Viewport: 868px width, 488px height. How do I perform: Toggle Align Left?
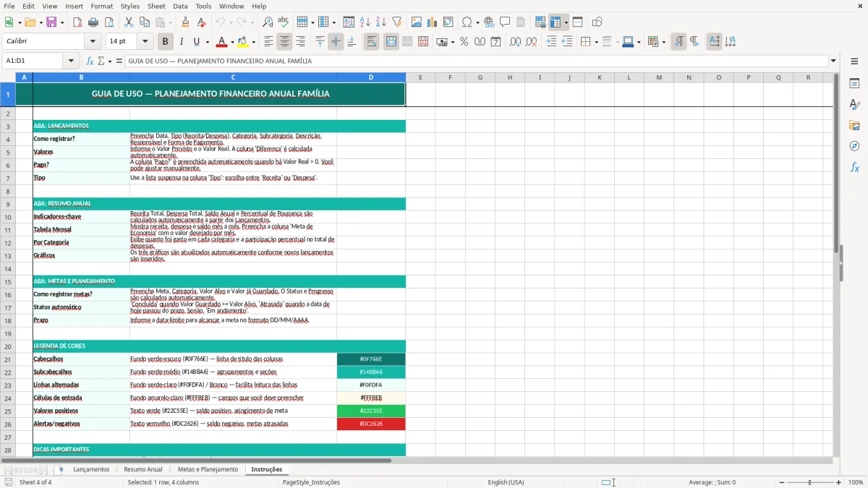[x=268, y=42]
